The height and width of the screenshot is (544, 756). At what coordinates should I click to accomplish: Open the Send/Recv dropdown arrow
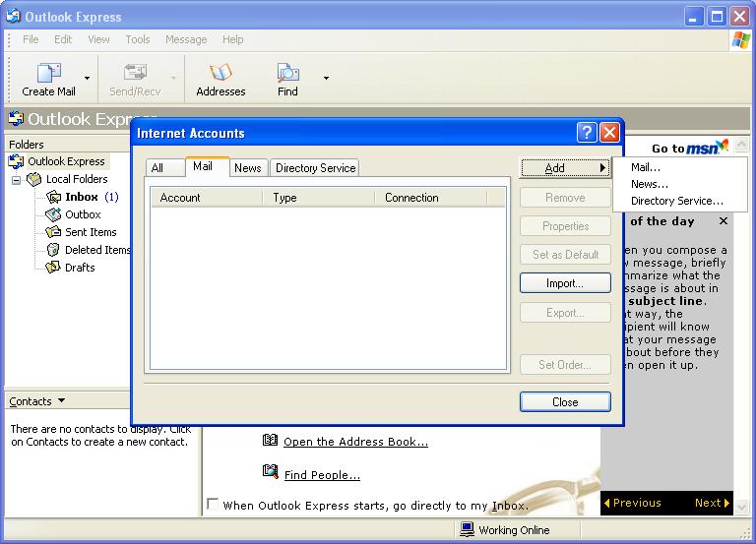point(173,78)
